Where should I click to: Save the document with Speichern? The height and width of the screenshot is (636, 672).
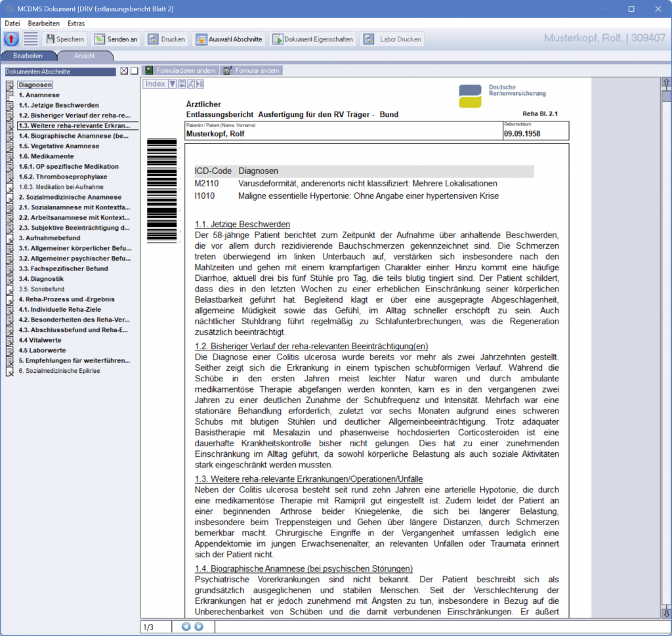64,39
